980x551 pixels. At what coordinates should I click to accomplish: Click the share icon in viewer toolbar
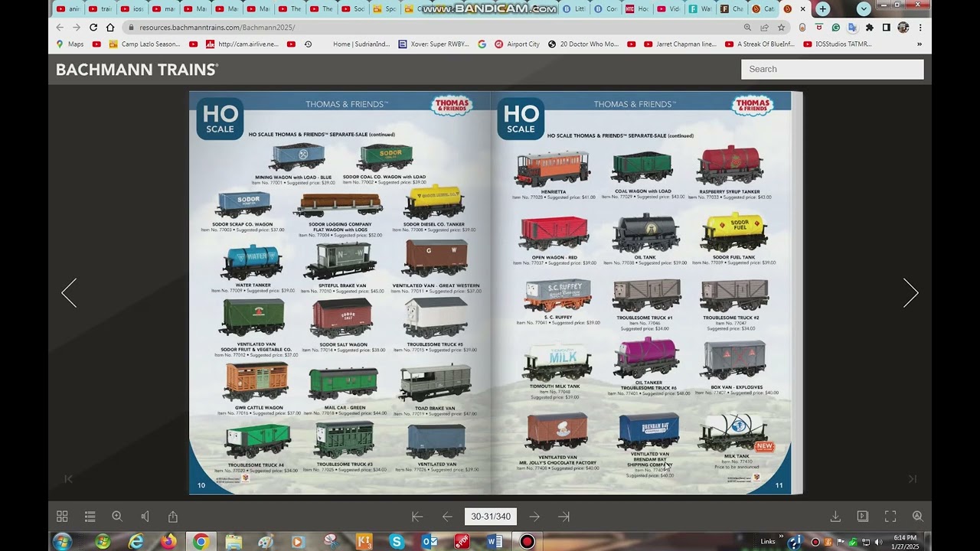[173, 517]
